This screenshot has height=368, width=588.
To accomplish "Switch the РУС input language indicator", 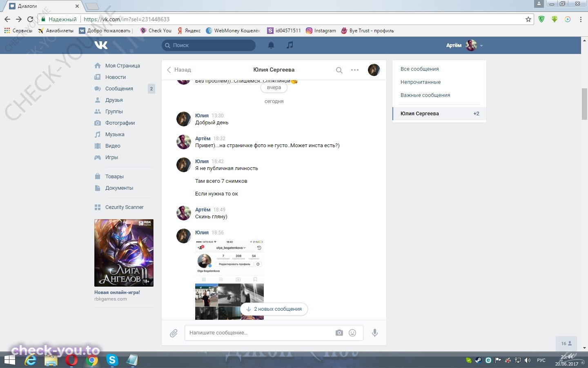I will click(x=541, y=360).
